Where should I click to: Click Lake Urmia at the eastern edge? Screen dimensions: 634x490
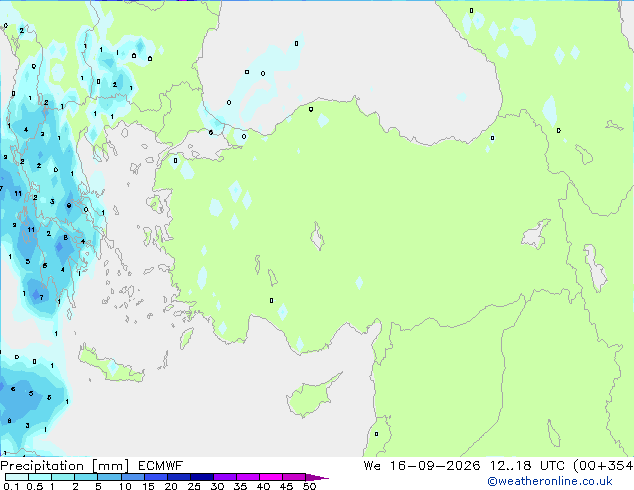[x=595, y=268]
